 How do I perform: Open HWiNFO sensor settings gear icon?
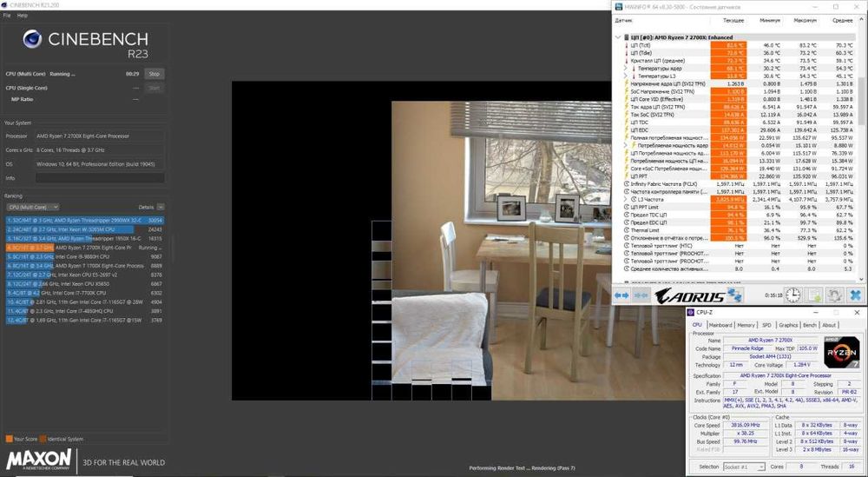coord(835,295)
